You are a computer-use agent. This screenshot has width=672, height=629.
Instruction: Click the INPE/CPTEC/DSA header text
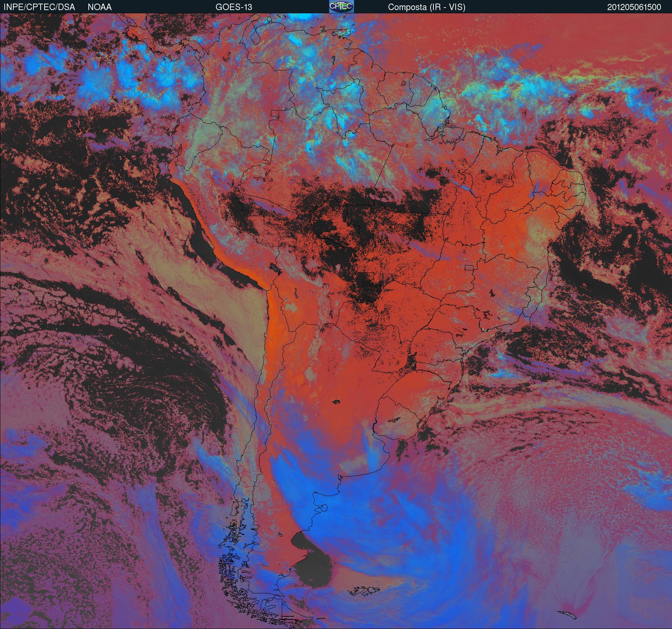(39, 7)
